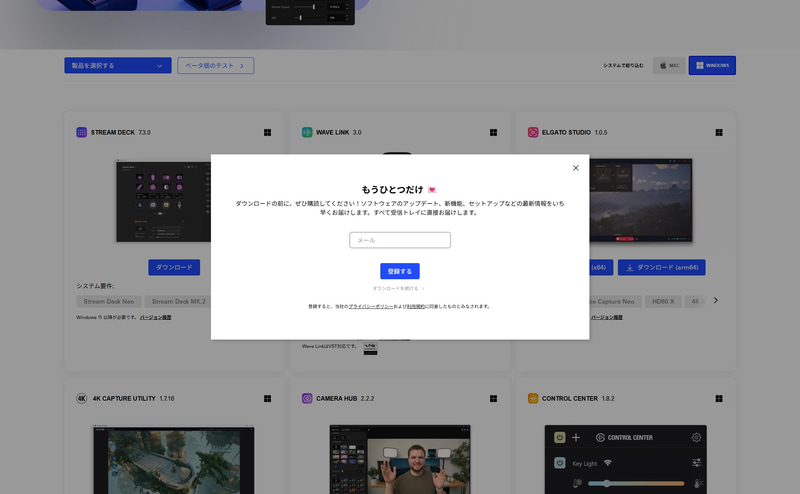The image size is (800, 494).
Task: Expand Elgato Studio requirements with right chevron
Action: [x=716, y=301]
